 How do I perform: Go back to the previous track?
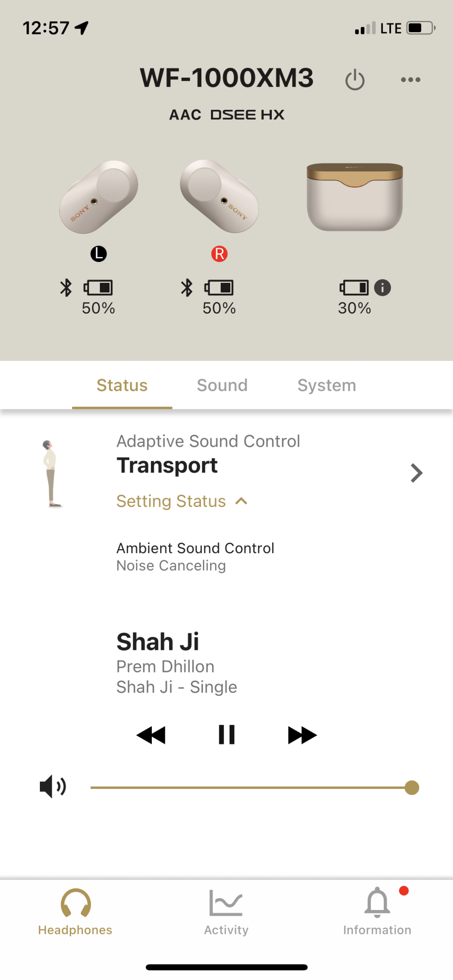tap(151, 735)
